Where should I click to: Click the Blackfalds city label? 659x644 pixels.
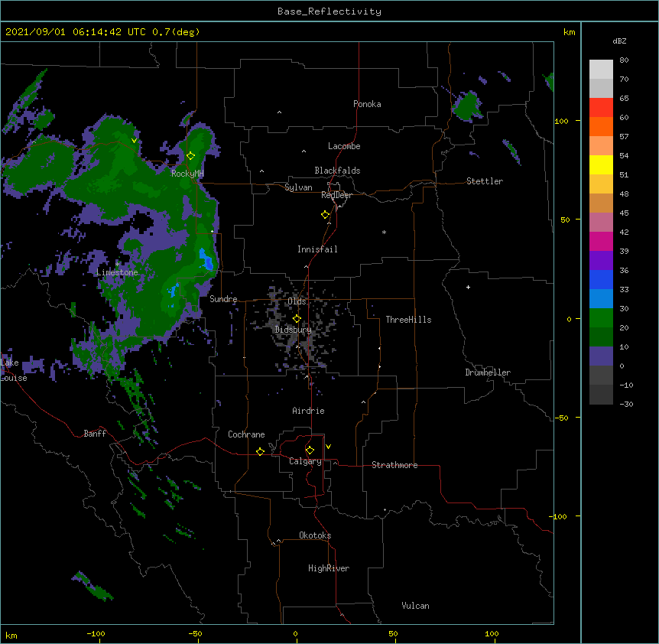pos(337,171)
